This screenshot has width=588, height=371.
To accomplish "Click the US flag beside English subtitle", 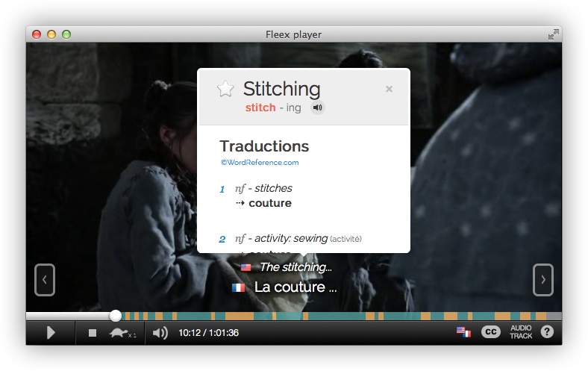I will coord(245,267).
